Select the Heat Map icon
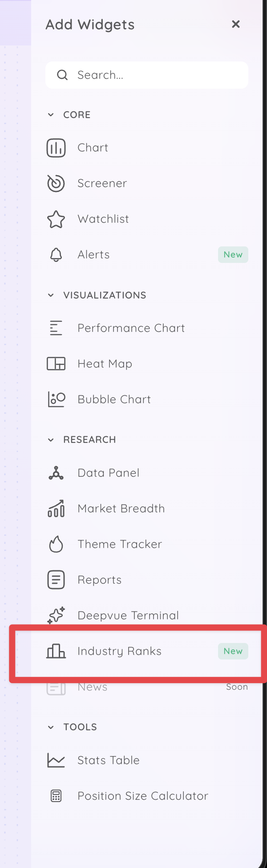This screenshot has height=868, width=267. pos(56,364)
